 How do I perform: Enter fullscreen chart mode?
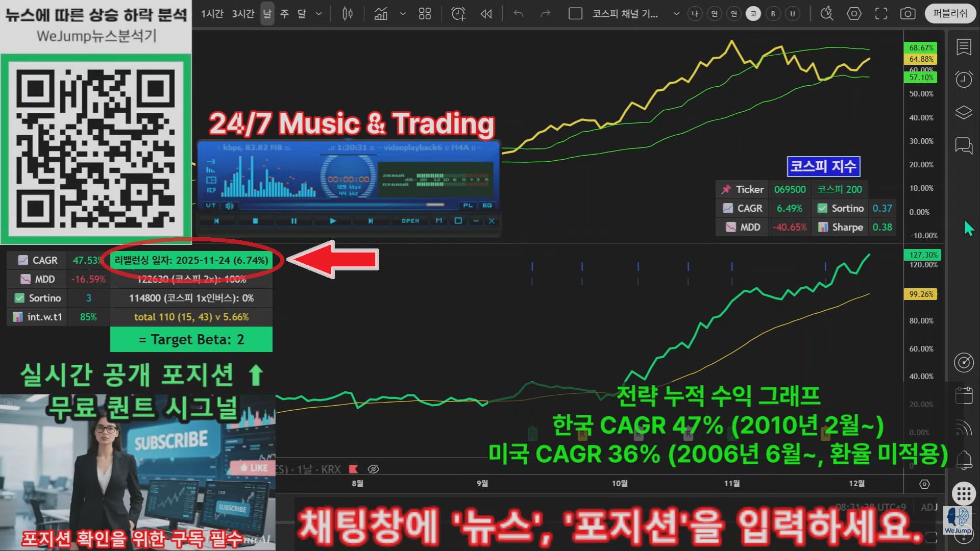tap(881, 14)
